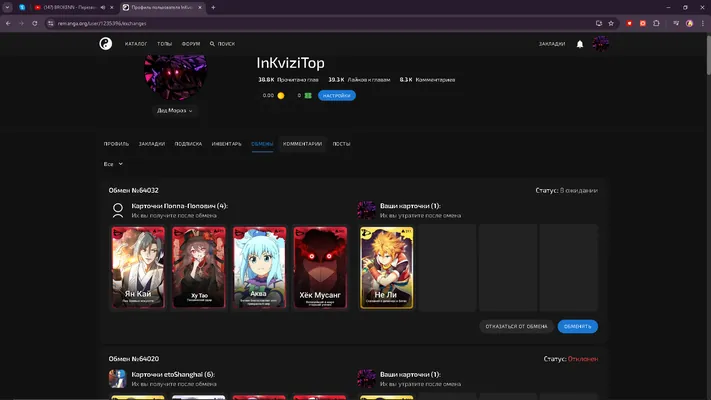Open the user avatar menu in site header

[x=600, y=44]
